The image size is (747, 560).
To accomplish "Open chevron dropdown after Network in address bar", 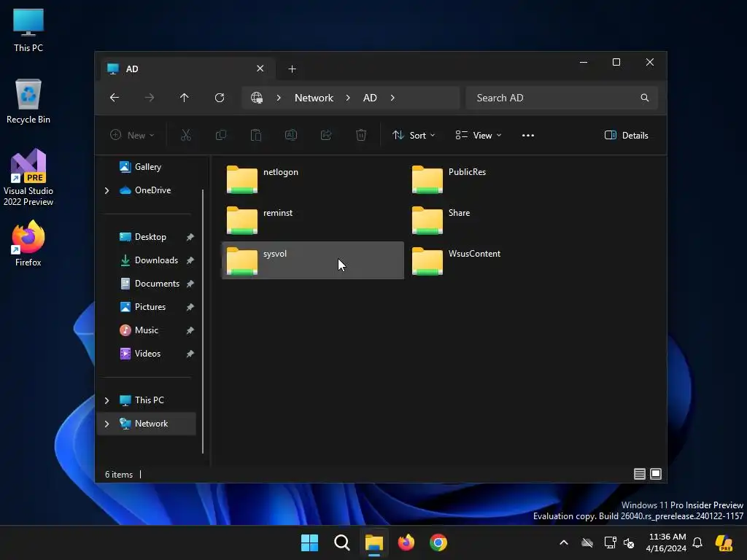I will (348, 98).
